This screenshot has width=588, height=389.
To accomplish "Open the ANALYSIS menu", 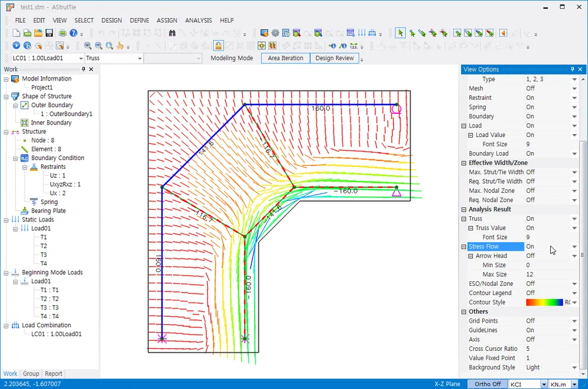I will (x=198, y=20).
